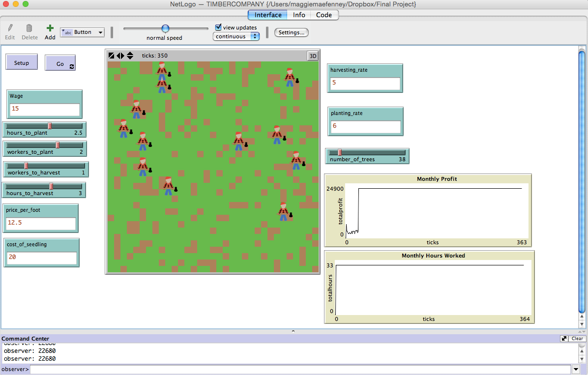Click the 3D view button icon

click(x=312, y=56)
